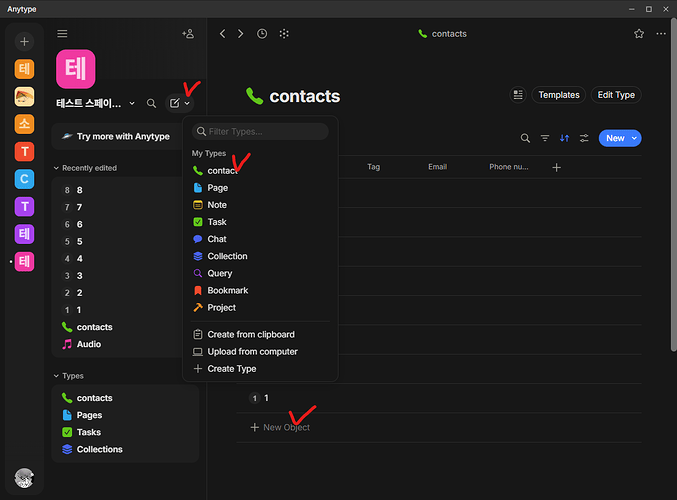Click Upload from computer
677x500 pixels.
click(x=260, y=351)
